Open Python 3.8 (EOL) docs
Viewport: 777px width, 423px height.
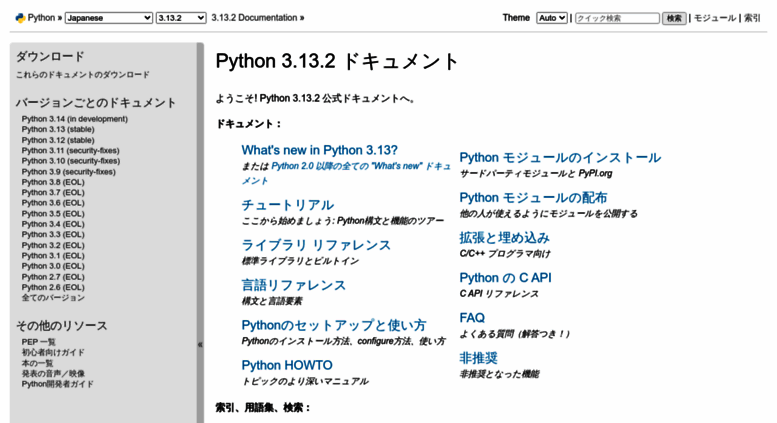pyautogui.click(x=53, y=182)
